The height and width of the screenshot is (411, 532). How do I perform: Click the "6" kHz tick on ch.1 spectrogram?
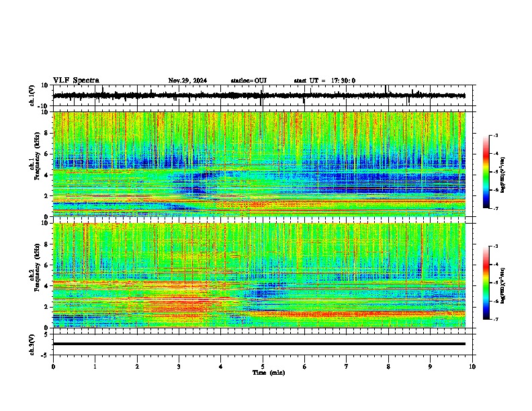click(47, 154)
